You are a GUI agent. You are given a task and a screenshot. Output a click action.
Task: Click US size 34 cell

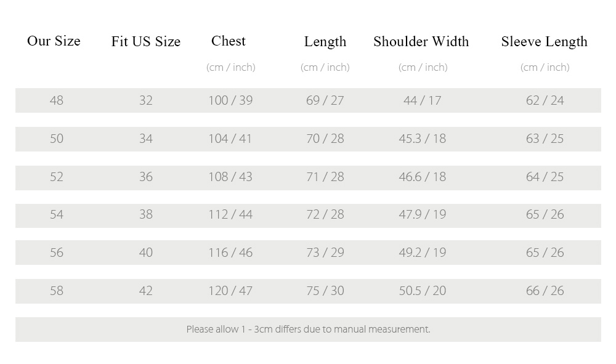click(146, 139)
